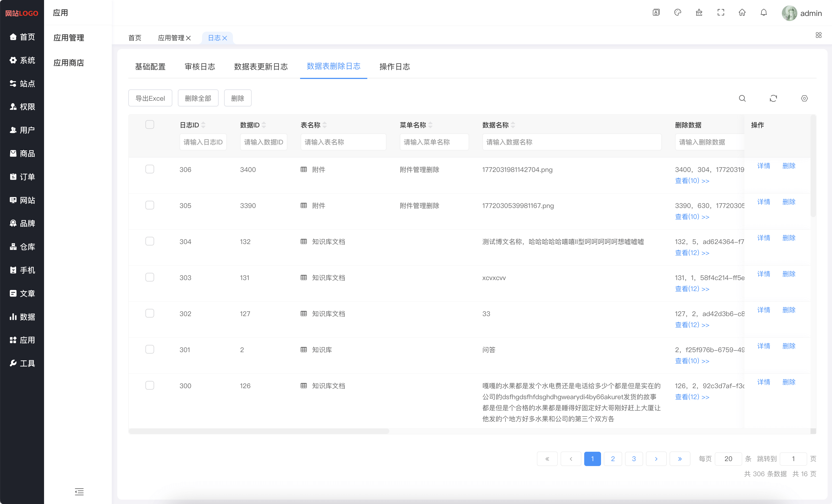This screenshot has height=504, width=832.
Task: Click the search magnifier icon above table
Action: pyautogui.click(x=742, y=98)
